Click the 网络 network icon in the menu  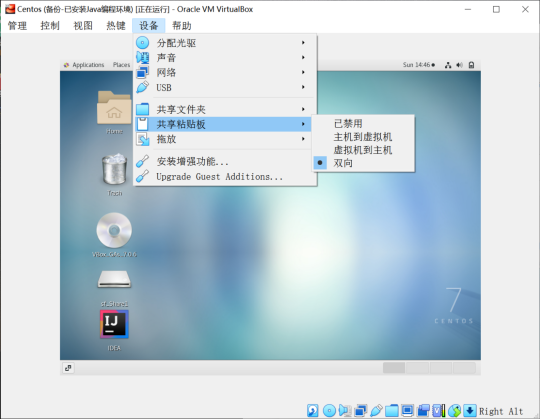143,72
